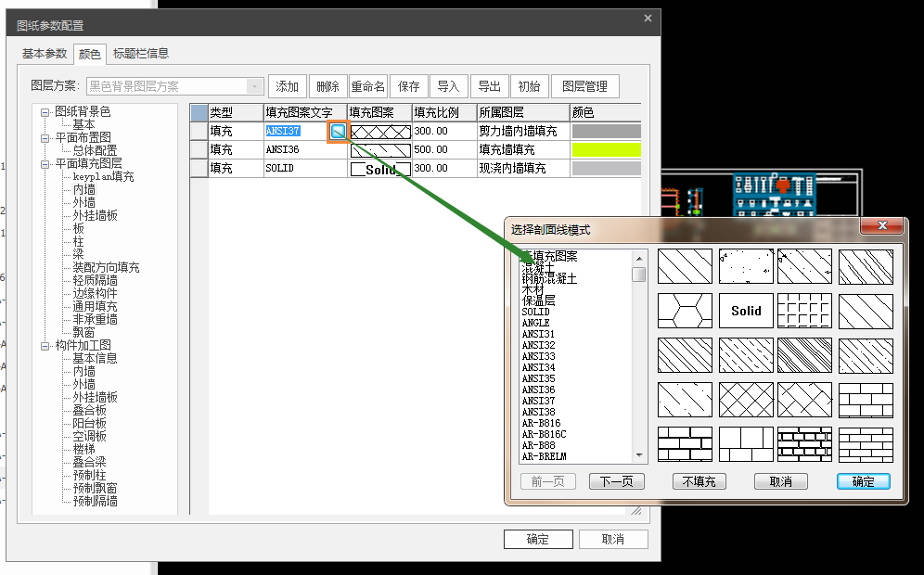This screenshot has width=924, height=575.
Task: Click the yellow-green color swatch for 填充墙填充
Action: pyautogui.click(x=607, y=149)
